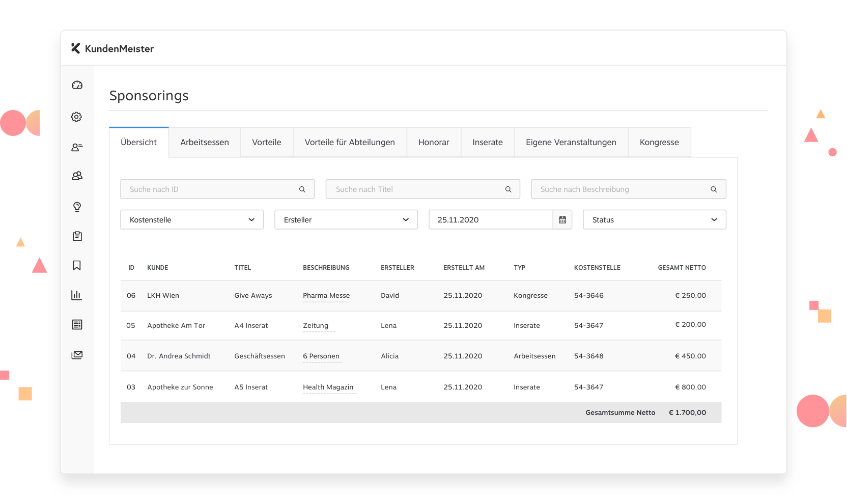The width and height of the screenshot is (847, 504).
Task: Click the KundenMeister logo
Action: [112, 48]
